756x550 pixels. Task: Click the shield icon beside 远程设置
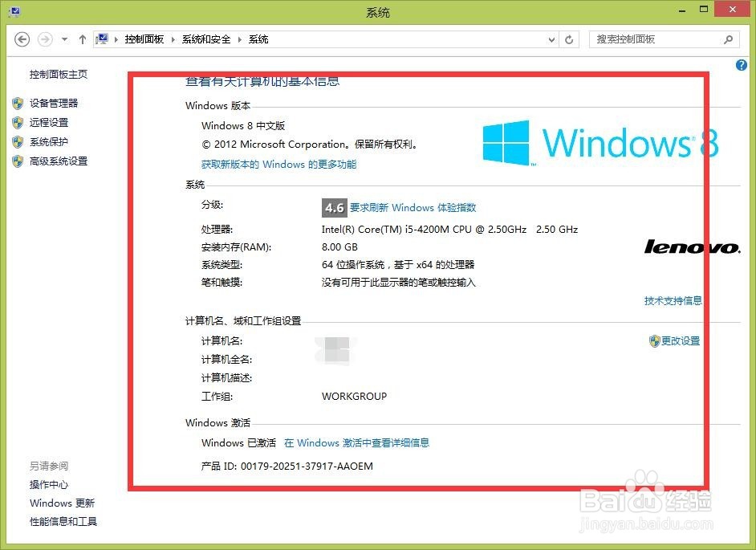click(x=18, y=121)
